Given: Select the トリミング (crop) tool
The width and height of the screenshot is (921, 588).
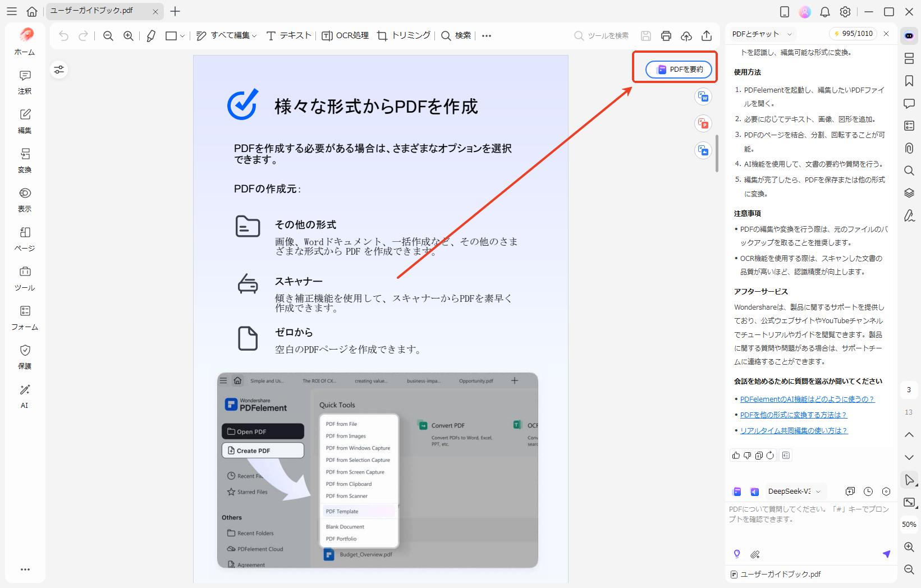Looking at the screenshot, I should point(404,35).
